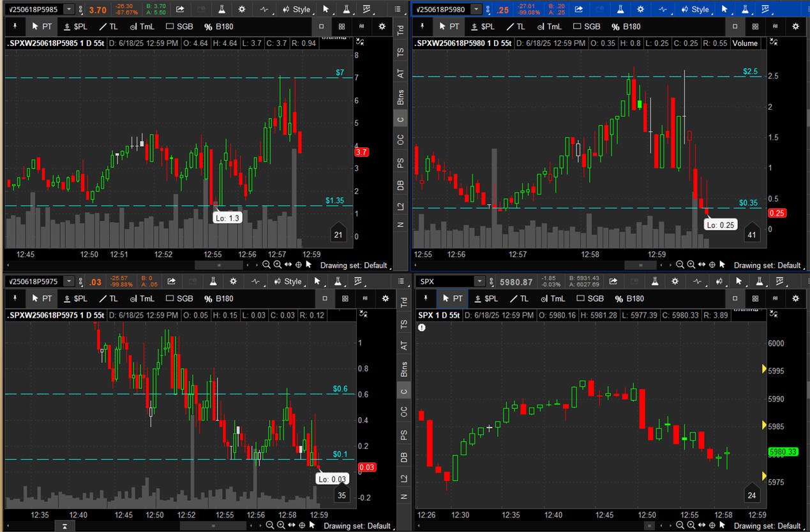Toggle the single-square layout in the 5980 toolbar

click(x=735, y=26)
